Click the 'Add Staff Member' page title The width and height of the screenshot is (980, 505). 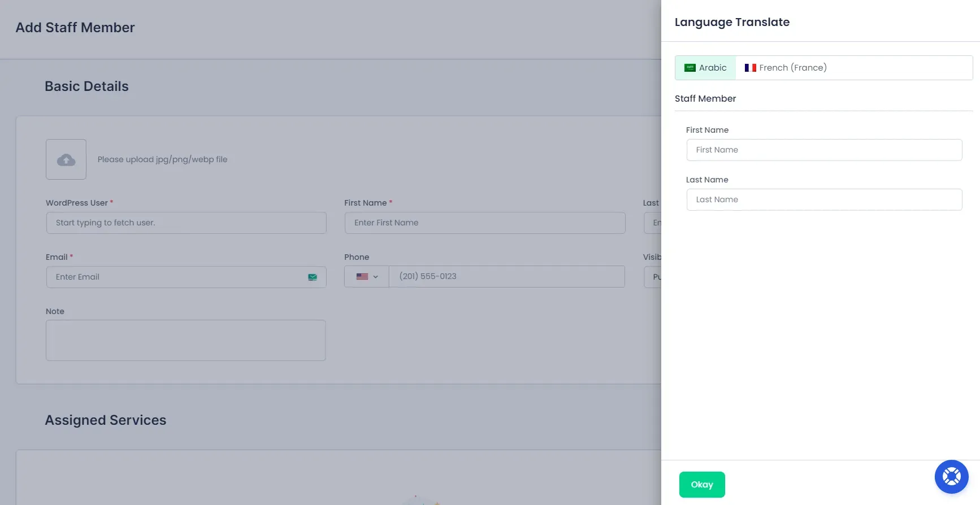click(75, 28)
